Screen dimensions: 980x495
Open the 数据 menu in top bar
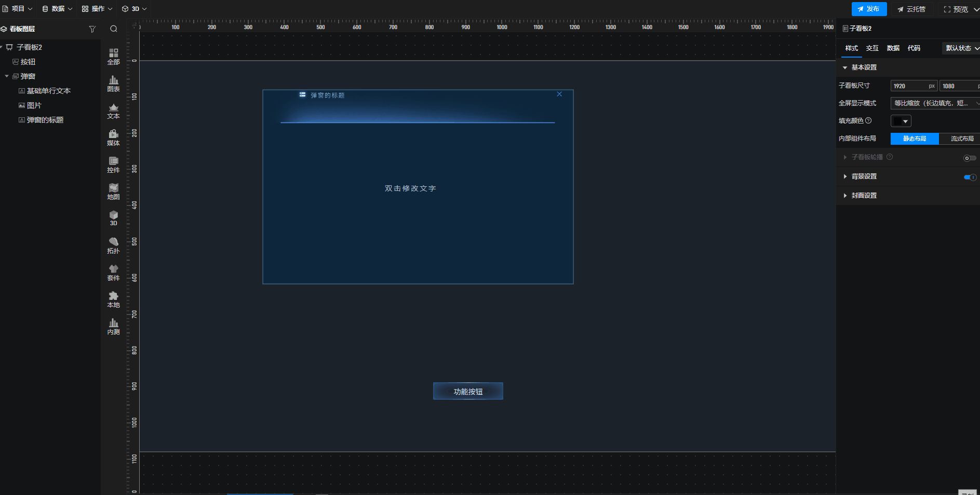(57, 9)
